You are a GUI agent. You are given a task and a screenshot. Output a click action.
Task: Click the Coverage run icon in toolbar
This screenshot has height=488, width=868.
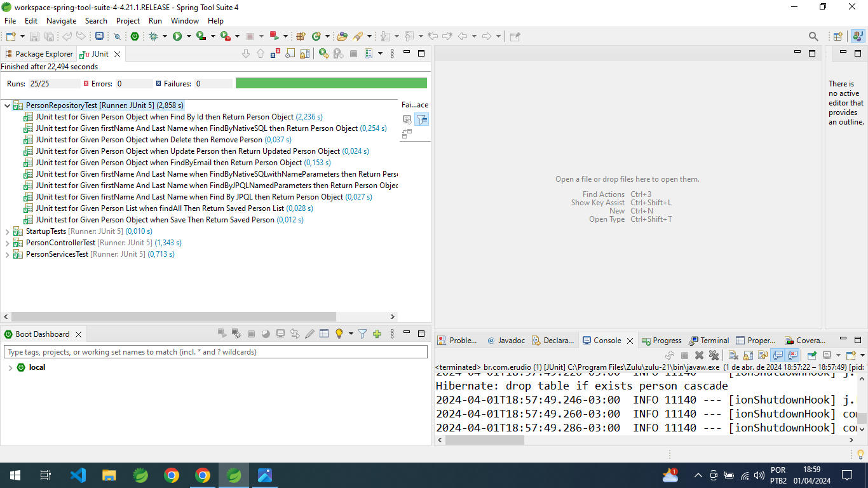(x=201, y=36)
